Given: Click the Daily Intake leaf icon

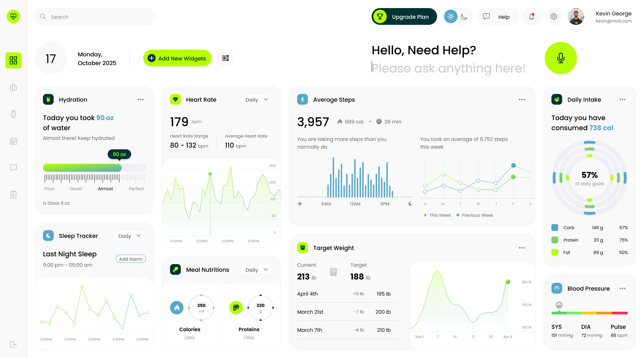Looking at the screenshot, I should pos(557,99).
